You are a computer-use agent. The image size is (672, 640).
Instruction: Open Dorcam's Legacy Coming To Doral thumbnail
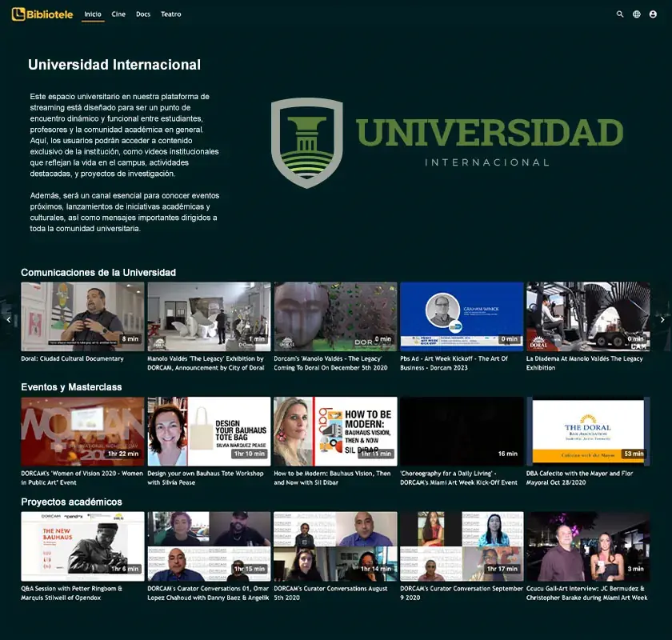tap(335, 316)
